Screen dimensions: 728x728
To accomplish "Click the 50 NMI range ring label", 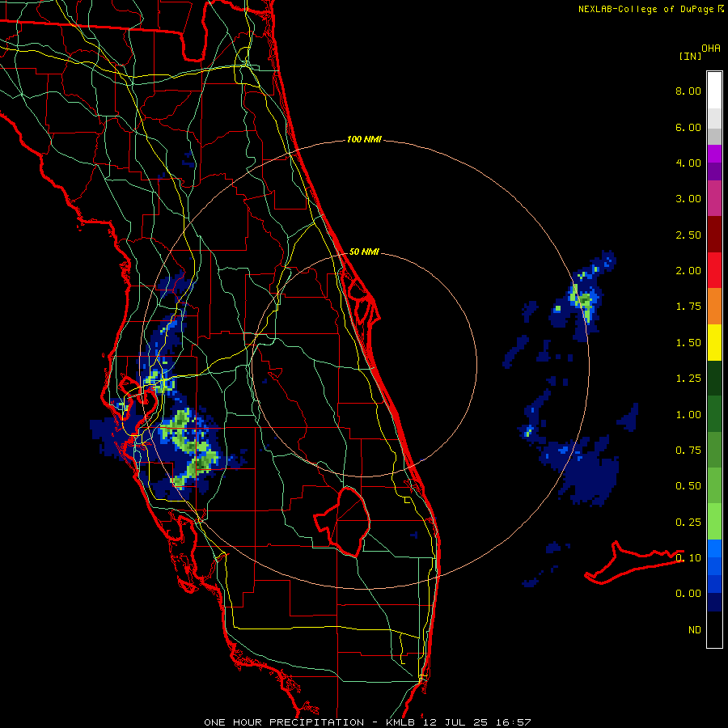I will click(x=364, y=252).
